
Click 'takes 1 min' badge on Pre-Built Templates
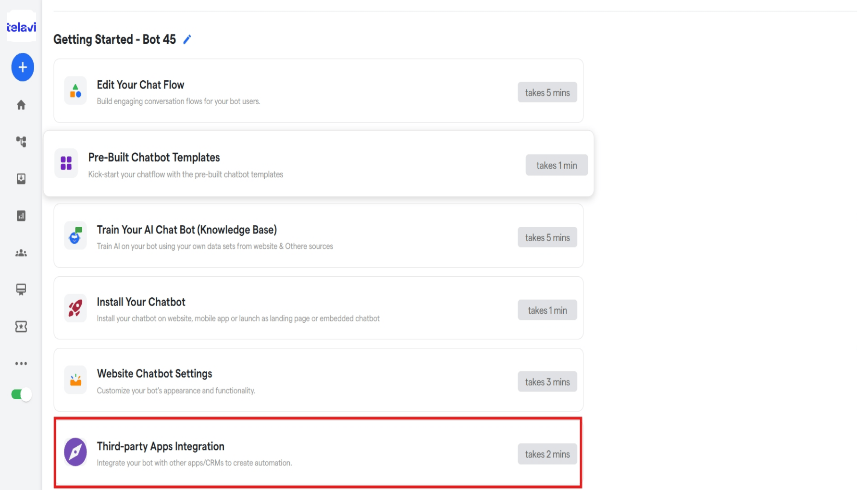557,165
